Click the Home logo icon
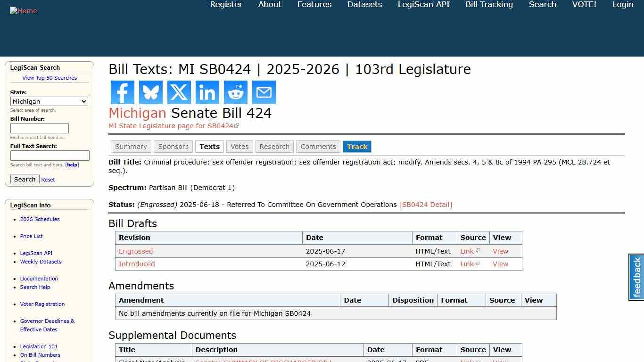 23,10
